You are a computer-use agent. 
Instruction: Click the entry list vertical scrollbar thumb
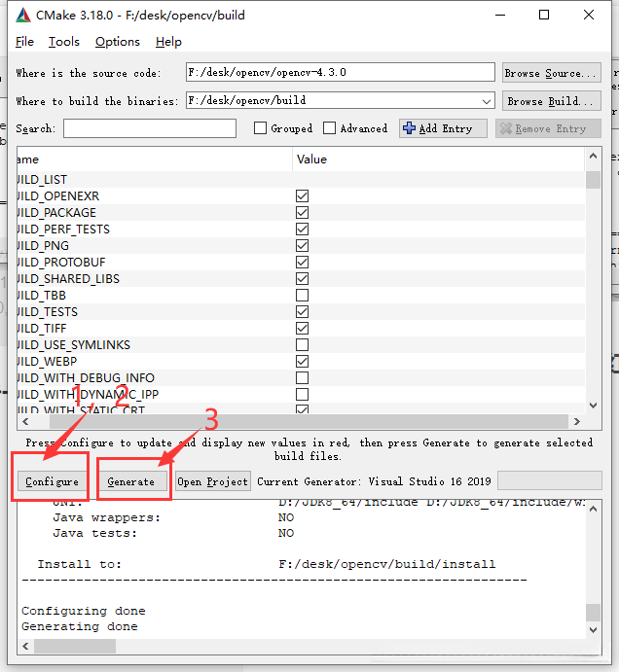pyautogui.click(x=594, y=180)
